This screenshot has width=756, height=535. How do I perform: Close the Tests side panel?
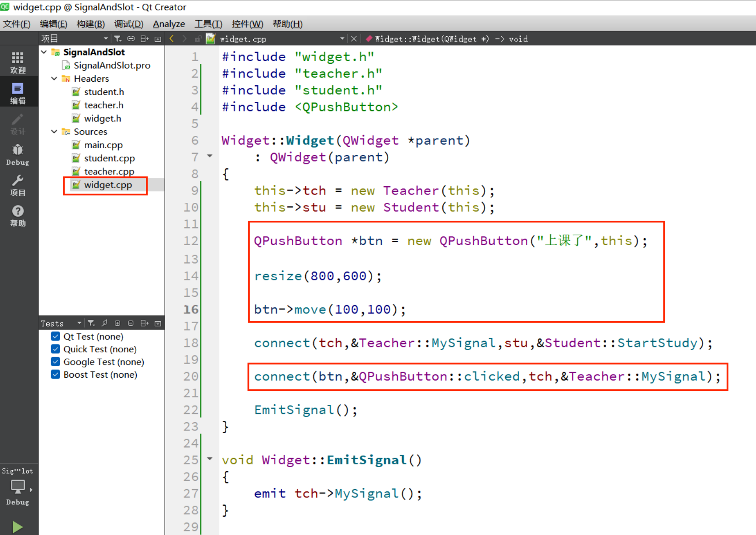pyautogui.click(x=158, y=323)
